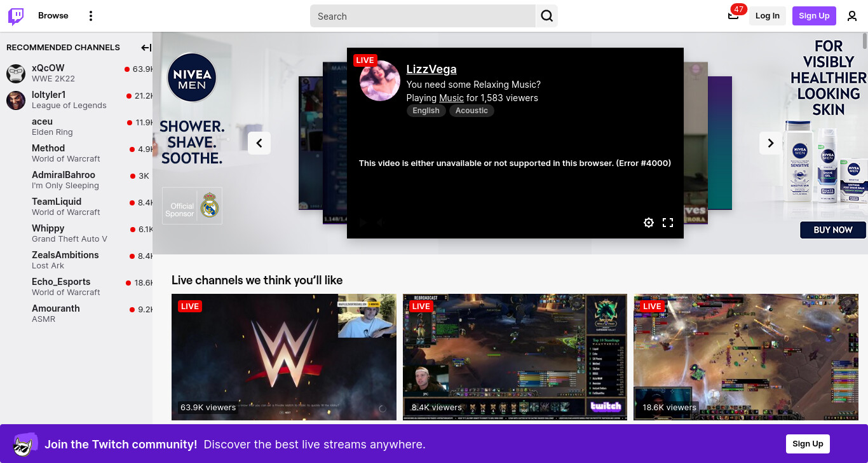Click the Log In button in header
This screenshot has width=868, height=463.
[768, 16]
